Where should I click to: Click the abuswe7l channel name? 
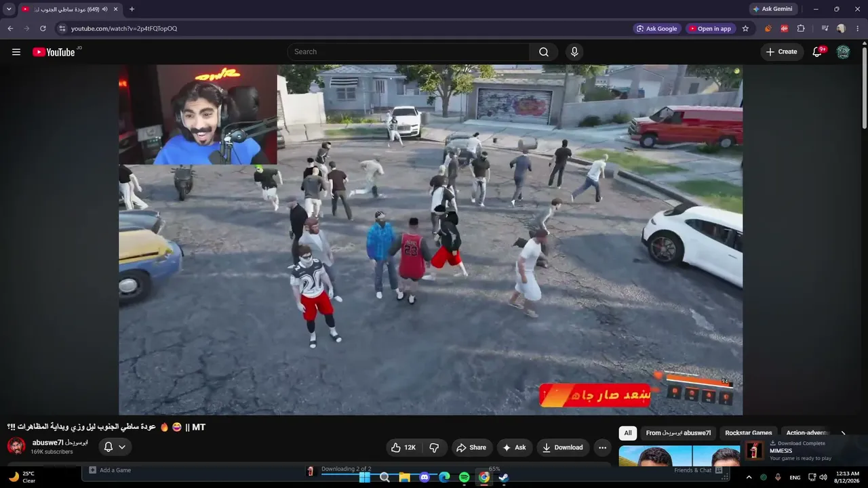(60, 443)
